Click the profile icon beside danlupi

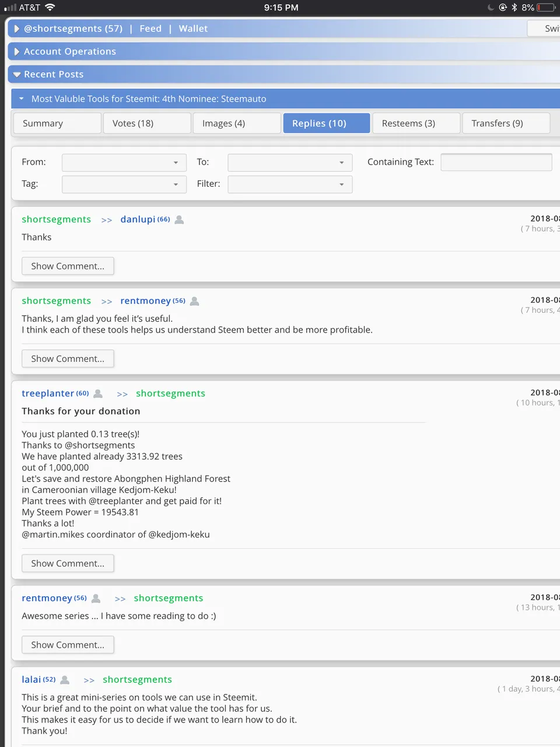pyautogui.click(x=180, y=219)
